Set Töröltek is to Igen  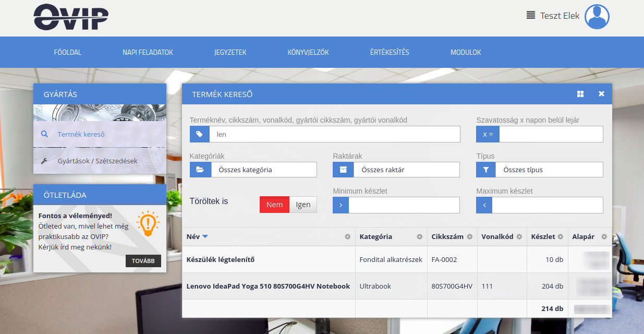tap(303, 205)
